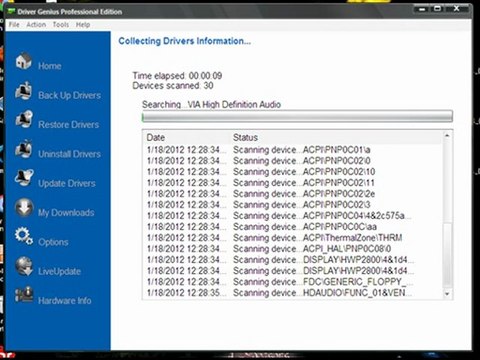480x360 pixels.
Task: Select the row HDAUDIO\FUNC_01&VEN
Action: tap(293, 293)
